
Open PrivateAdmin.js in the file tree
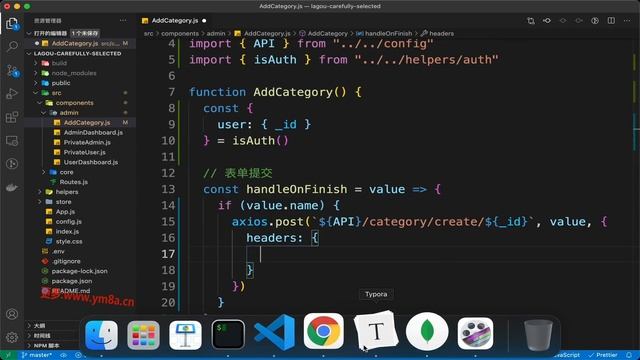click(x=87, y=142)
